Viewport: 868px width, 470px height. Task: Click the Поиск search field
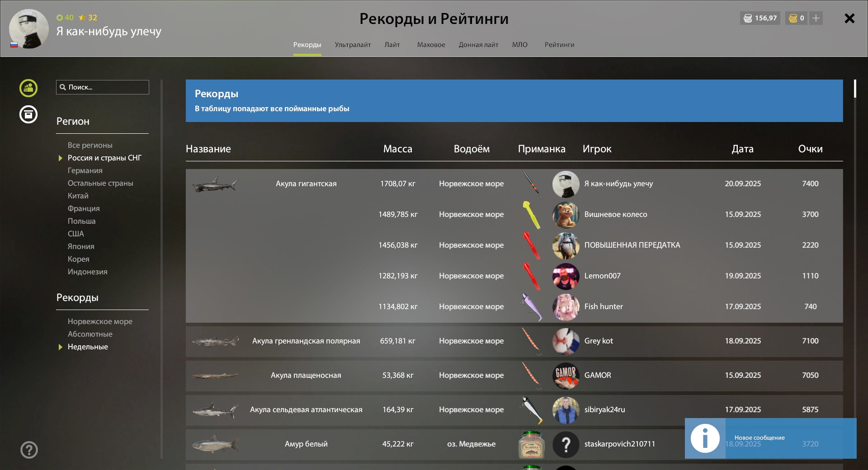tap(103, 87)
